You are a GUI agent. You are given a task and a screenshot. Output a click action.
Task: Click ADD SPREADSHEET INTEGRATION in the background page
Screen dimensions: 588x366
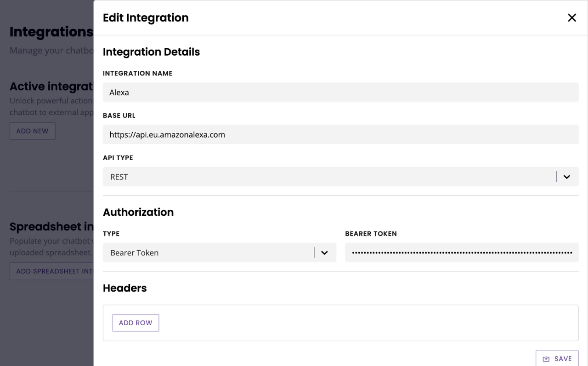pos(51,271)
